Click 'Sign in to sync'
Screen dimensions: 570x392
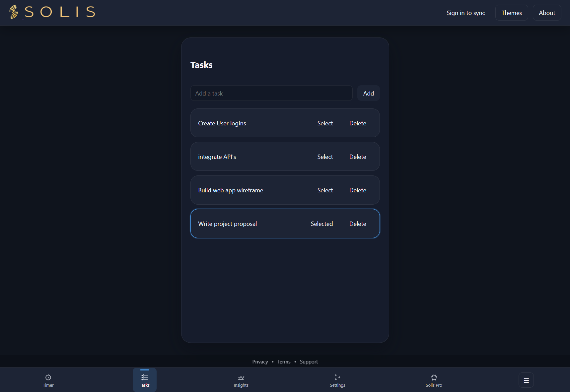(465, 13)
